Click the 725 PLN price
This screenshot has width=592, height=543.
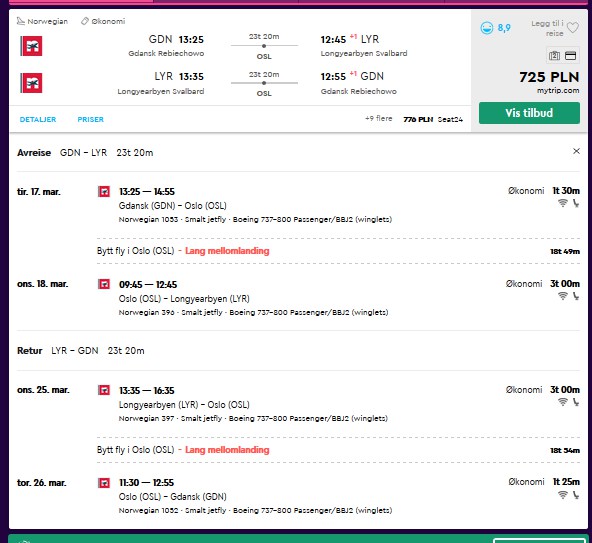[549, 77]
